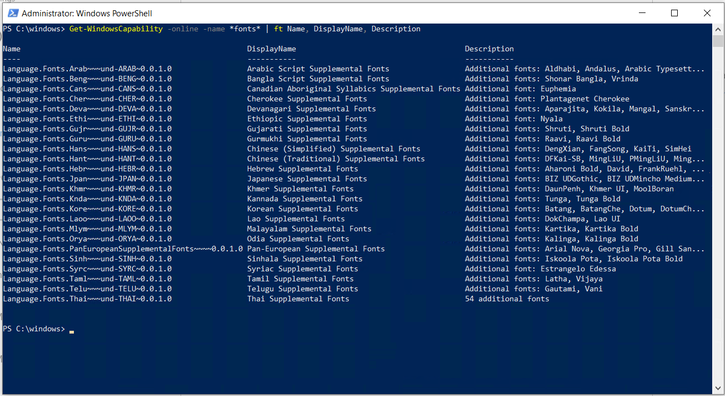Select Language.Fonts.Hant~~~und-HANT~0.0.1.0 entry

[87, 159]
